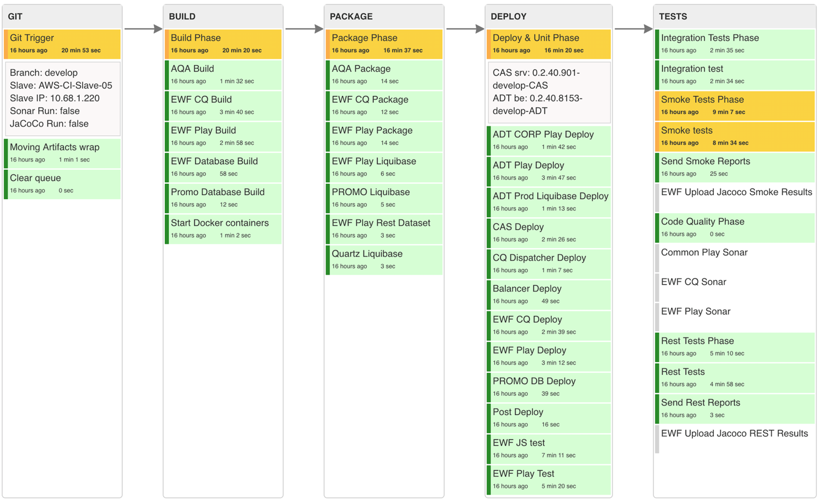This screenshot has height=504, width=820.
Task: Select the EWF JS test job
Action: 518,443
